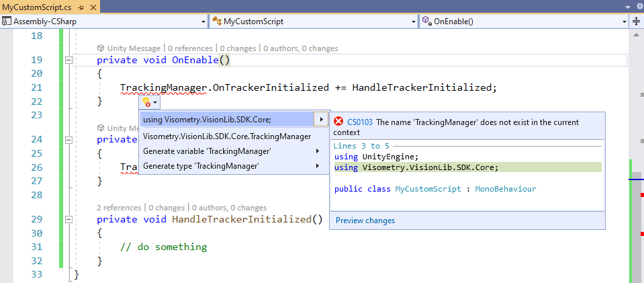Click the pin icon on MyCustomScript.cs tab
644x283 pixels.
[81, 6]
